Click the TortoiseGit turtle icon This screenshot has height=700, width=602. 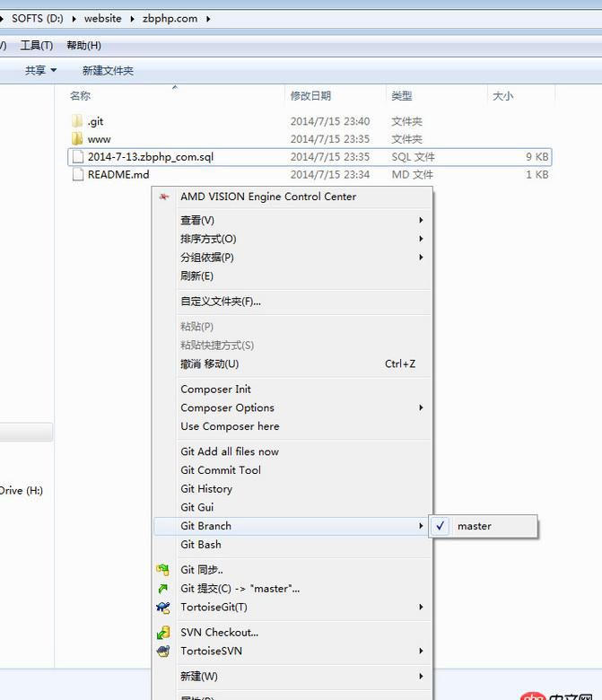click(163, 608)
